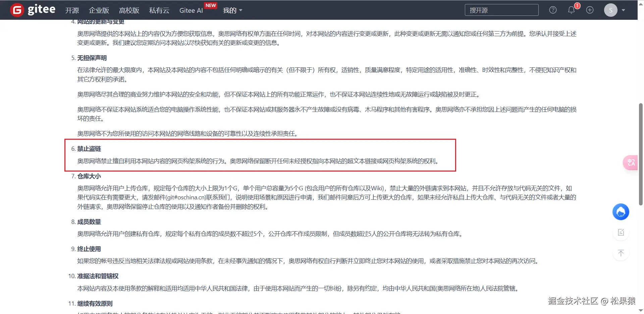Click the paragraph starting 奥思网络尽其合理的商业努力
Image resolution: width=644 pixels, height=314 pixels.
(x=280, y=95)
